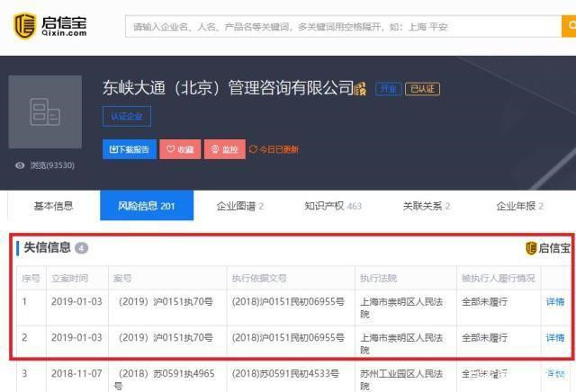Click the 已认证 badge

(x=422, y=89)
